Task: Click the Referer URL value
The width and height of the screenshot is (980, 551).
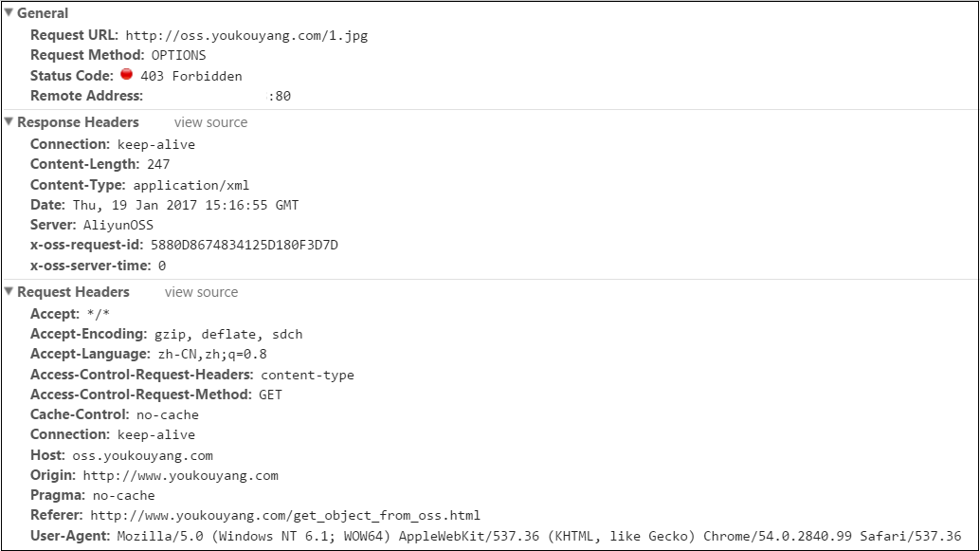Action: (285, 516)
